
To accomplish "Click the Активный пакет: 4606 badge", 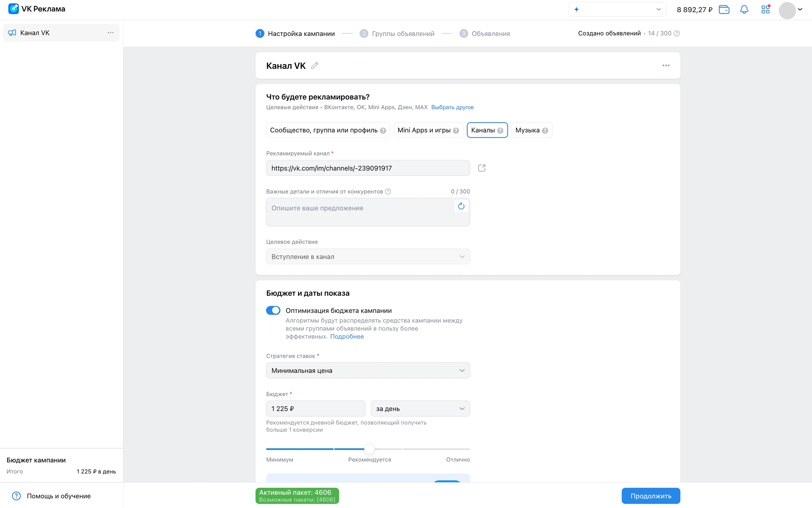I will click(297, 496).
